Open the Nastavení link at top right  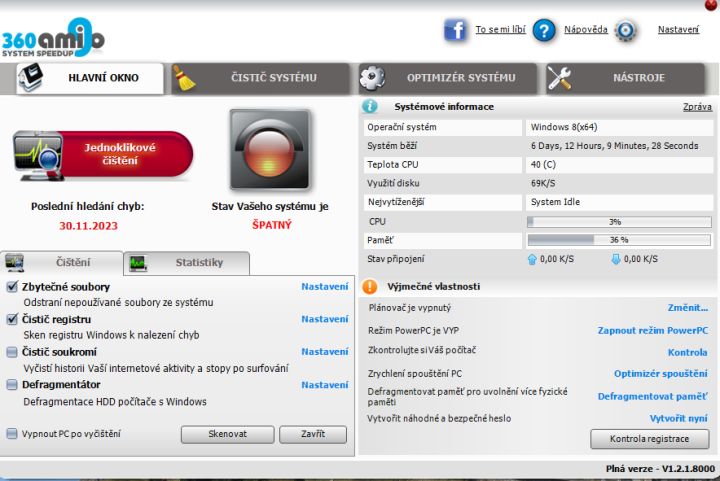(x=679, y=30)
